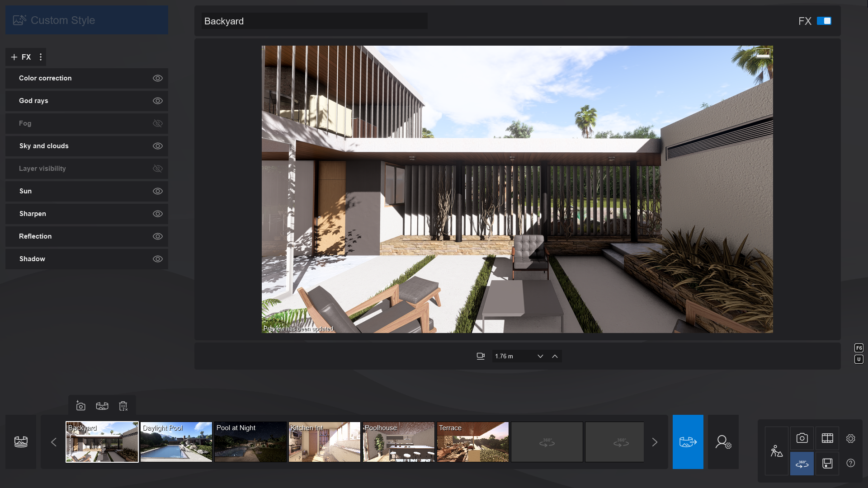Decrease eye height with down chevron
This screenshot has height=488, width=868.
[540, 356]
